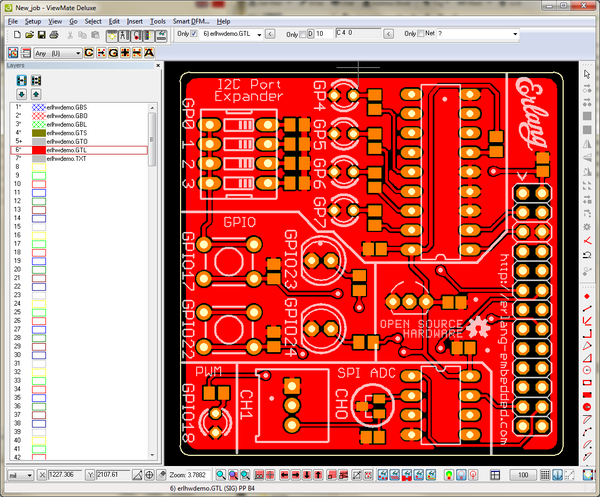
Task: Save the job using the floppy disk icon
Action: 41,35
